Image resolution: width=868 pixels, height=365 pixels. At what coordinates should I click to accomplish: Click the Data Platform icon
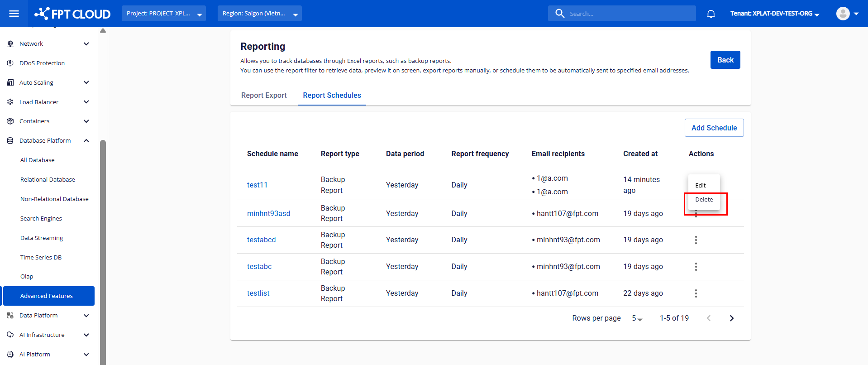coord(10,316)
